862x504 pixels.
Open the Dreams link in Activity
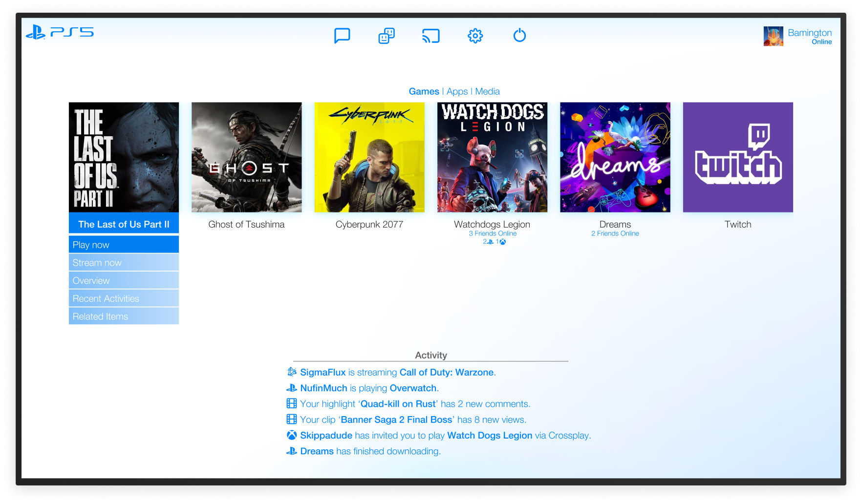[x=317, y=451]
